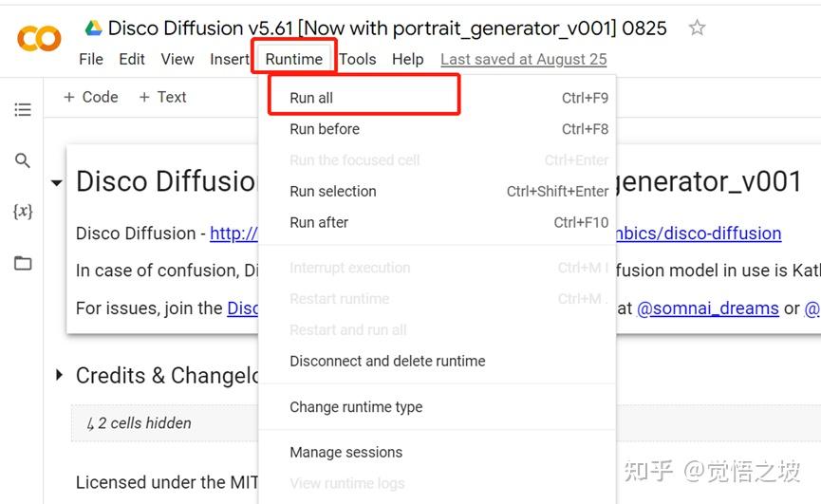Open the Edit menu
821x504 pixels.
click(x=131, y=59)
